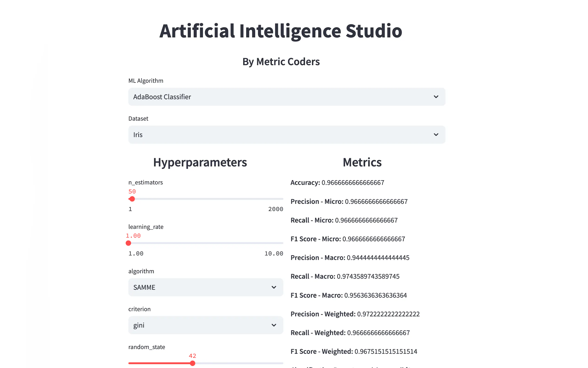Viewport: 588px width, 368px height.
Task: Open the Dataset Iris dropdown
Action: pos(267,135)
